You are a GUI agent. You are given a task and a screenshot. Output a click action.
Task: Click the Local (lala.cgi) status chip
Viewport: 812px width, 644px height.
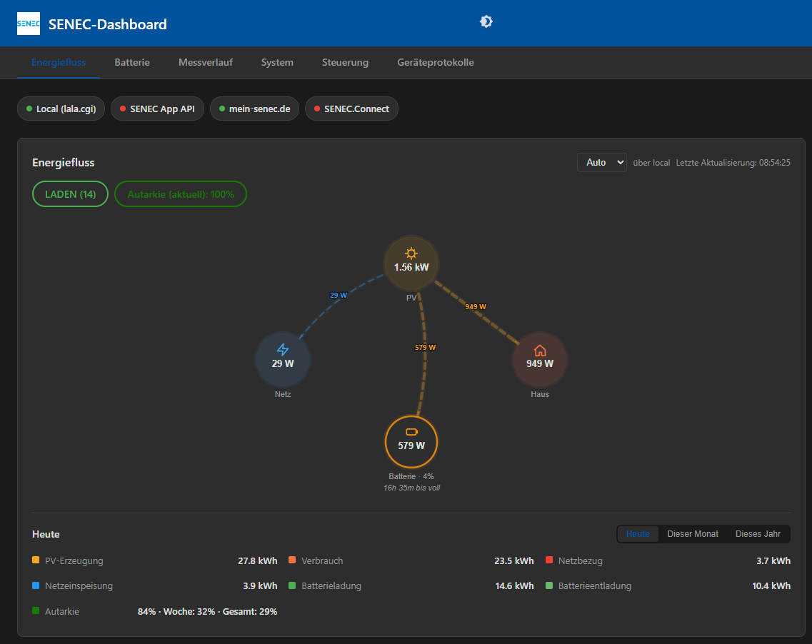click(x=61, y=109)
